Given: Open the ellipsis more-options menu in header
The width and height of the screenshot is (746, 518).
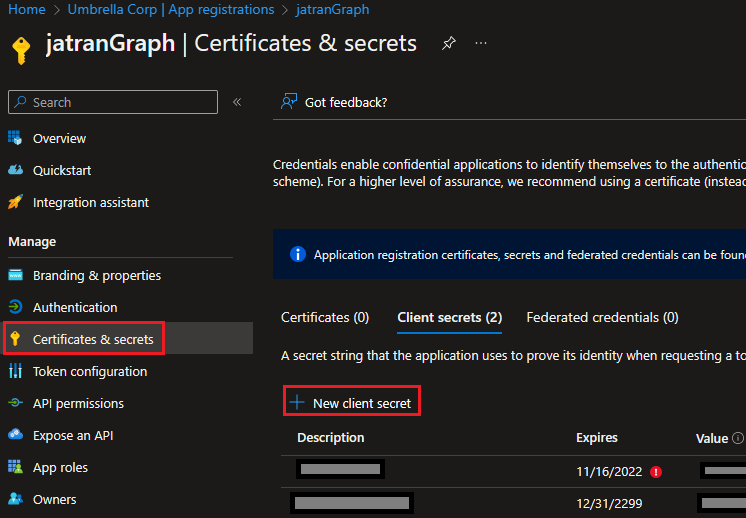Looking at the screenshot, I should click(481, 43).
